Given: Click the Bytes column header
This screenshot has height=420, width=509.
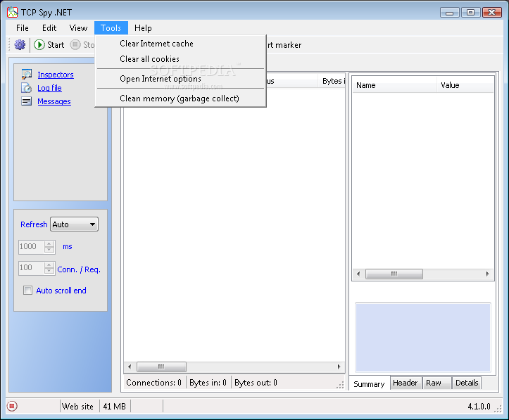Looking at the screenshot, I should [332, 81].
